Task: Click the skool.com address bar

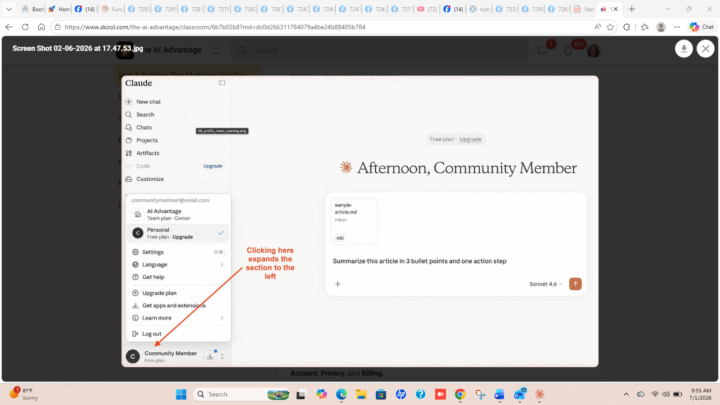Action: (x=321, y=27)
